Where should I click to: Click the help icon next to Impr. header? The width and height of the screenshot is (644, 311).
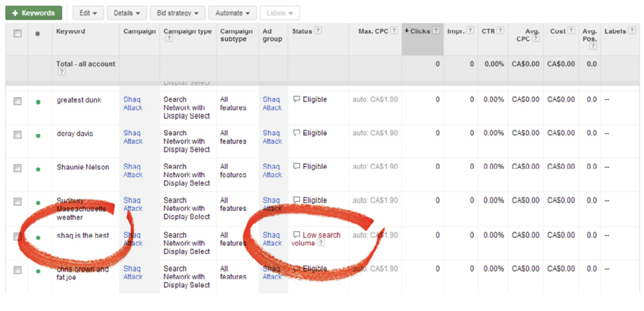(470, 31)
